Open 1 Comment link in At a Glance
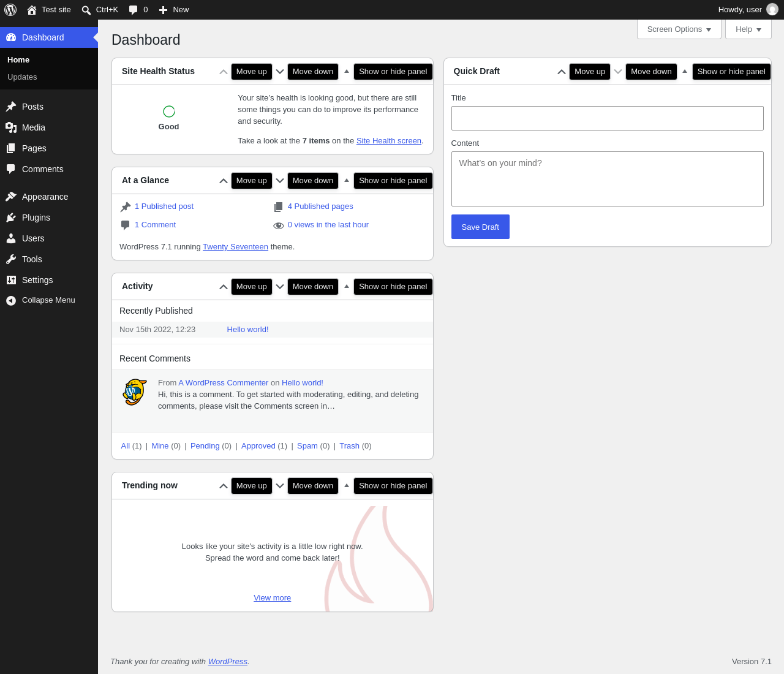The width and height of the screenshot is (784, 674). pyautogui.click(x=155, y=225)
